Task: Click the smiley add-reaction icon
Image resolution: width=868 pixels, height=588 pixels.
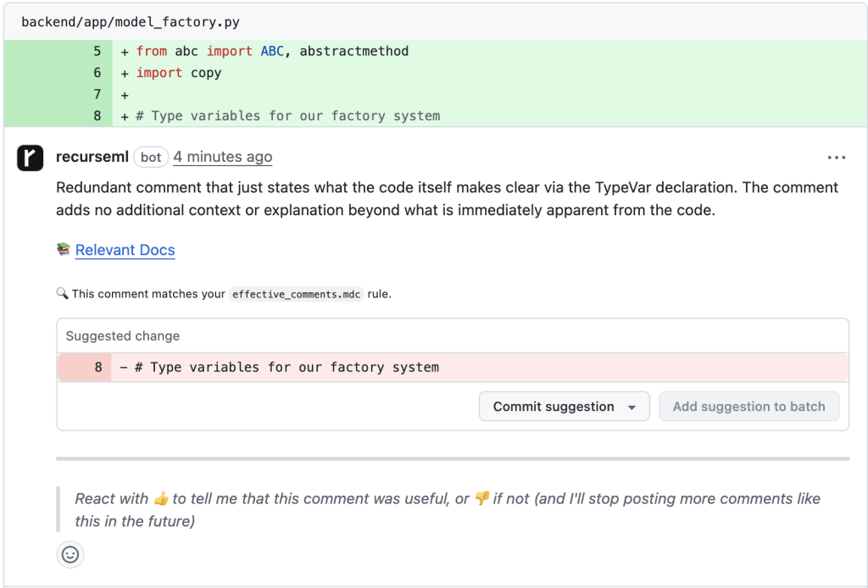Action: (x=70, y=554)
